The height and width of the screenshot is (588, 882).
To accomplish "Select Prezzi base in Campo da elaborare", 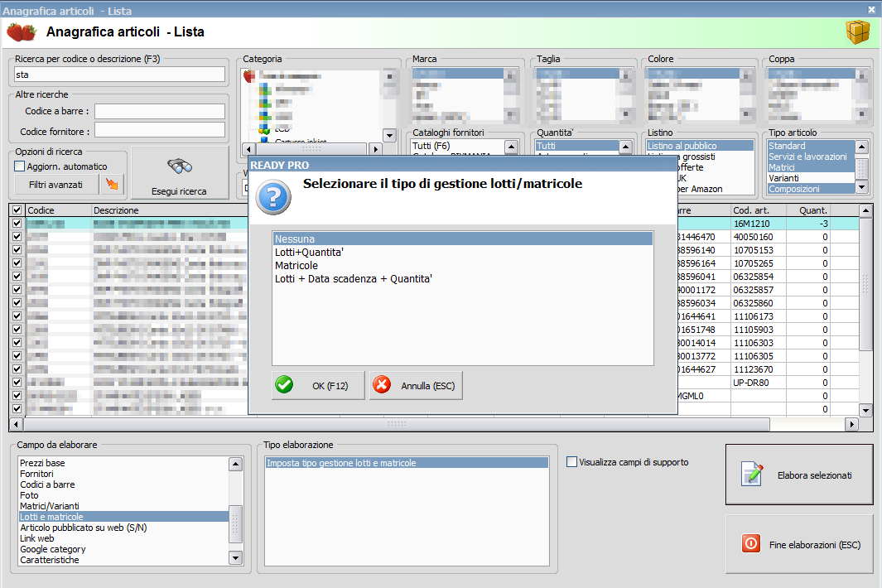I will pyautogui.click(x=123, y=463).
